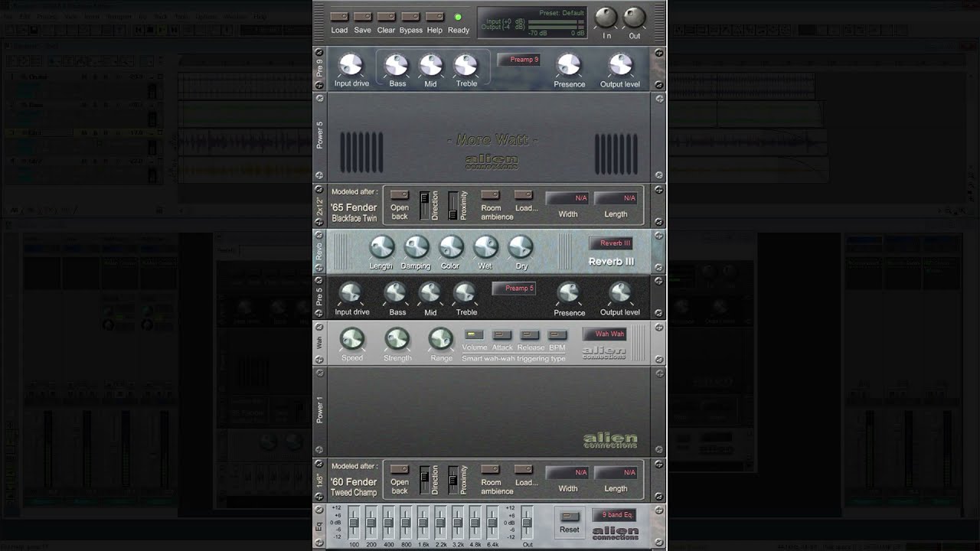This screenshot has height=551, width=980.
Task: Click the Pre 5 Input drive knob
Action: click(x=351, y=293)
